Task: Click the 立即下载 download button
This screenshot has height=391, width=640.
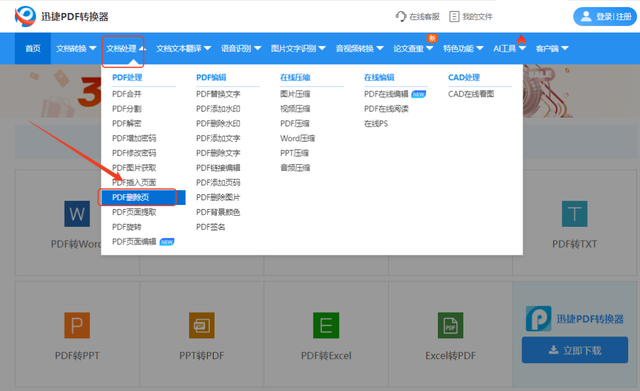Action: click(x=575, y=350)
